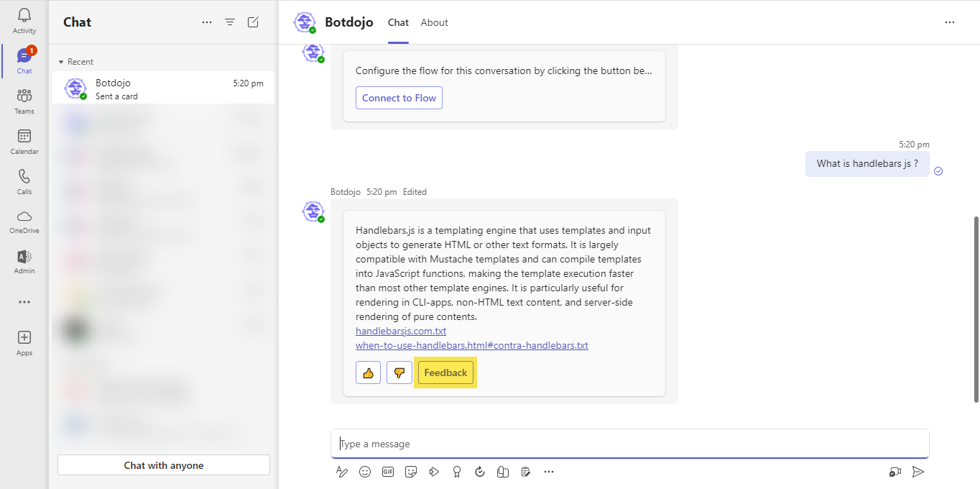980x489 pixels.
Task: Switch to the Chat tab
Action: pyautogui.click(x=398, y=22)
